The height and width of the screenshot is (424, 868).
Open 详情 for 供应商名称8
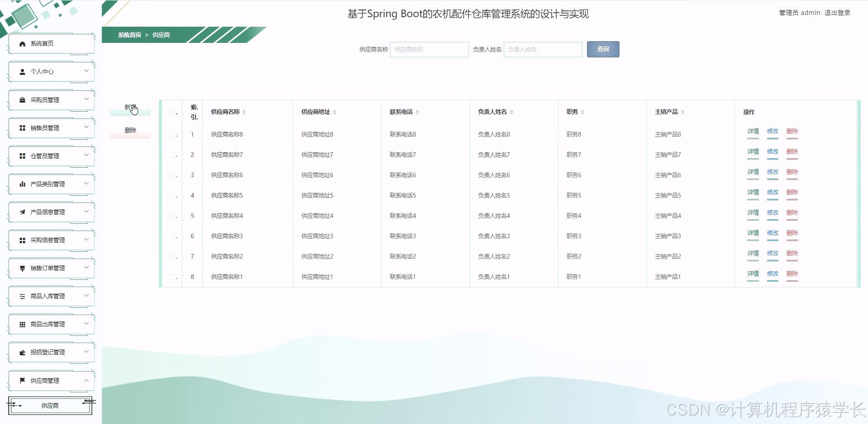(753, 132)
